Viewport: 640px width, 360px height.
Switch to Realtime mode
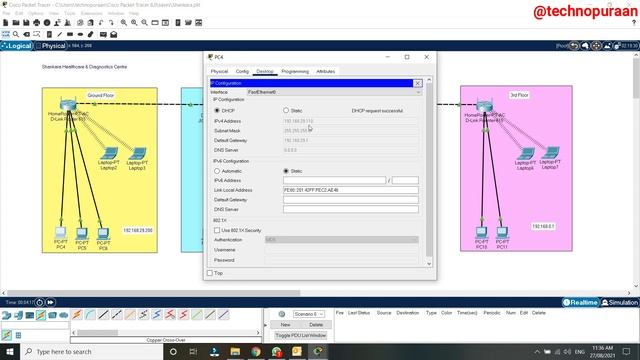click(580, 302)
